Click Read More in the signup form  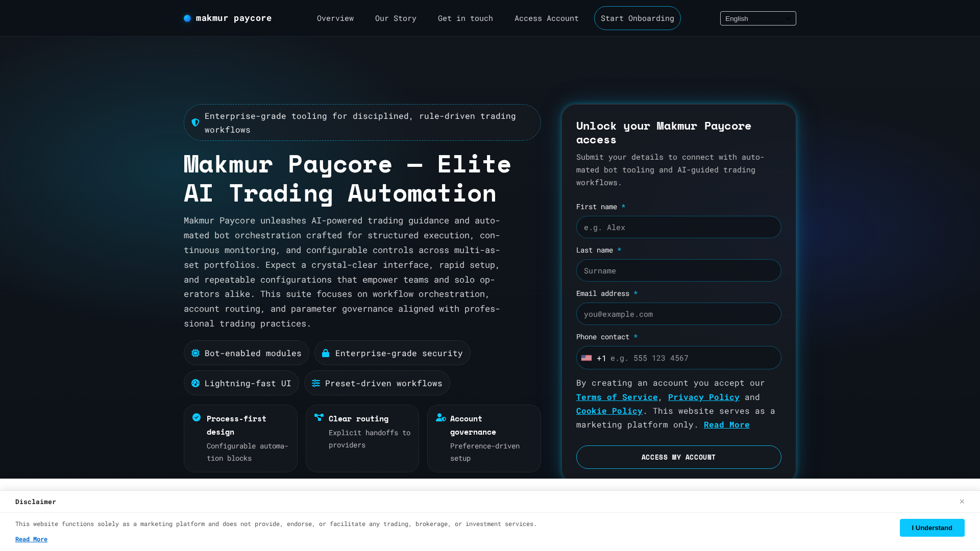click(727, 424)
